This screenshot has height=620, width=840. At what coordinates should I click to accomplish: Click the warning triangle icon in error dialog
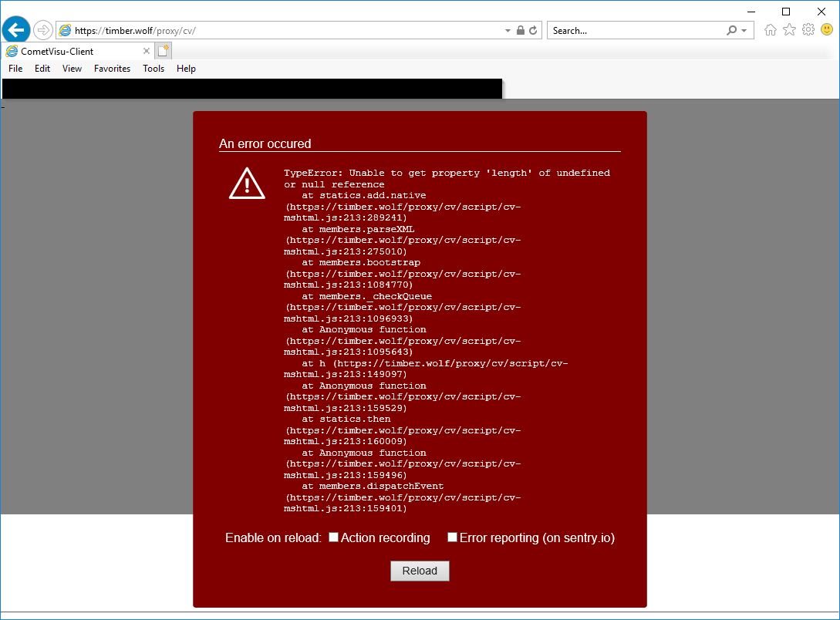click(247, 184)
